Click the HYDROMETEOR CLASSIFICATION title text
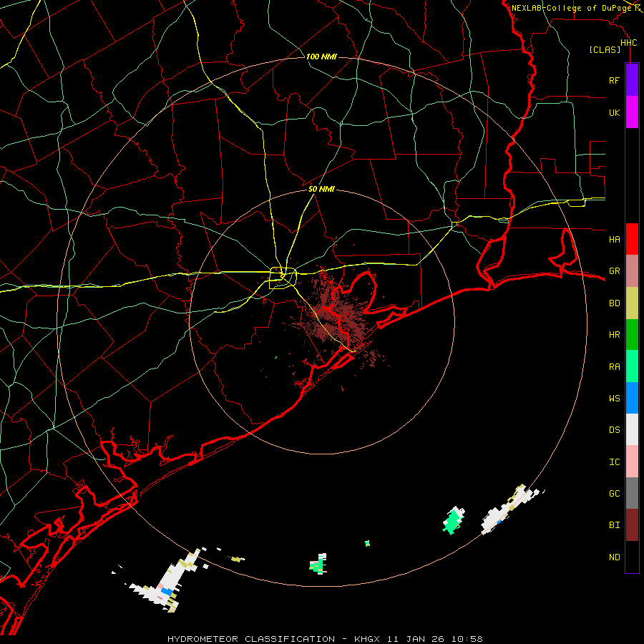This screenshot has width=644, height=644. [251, 639]
